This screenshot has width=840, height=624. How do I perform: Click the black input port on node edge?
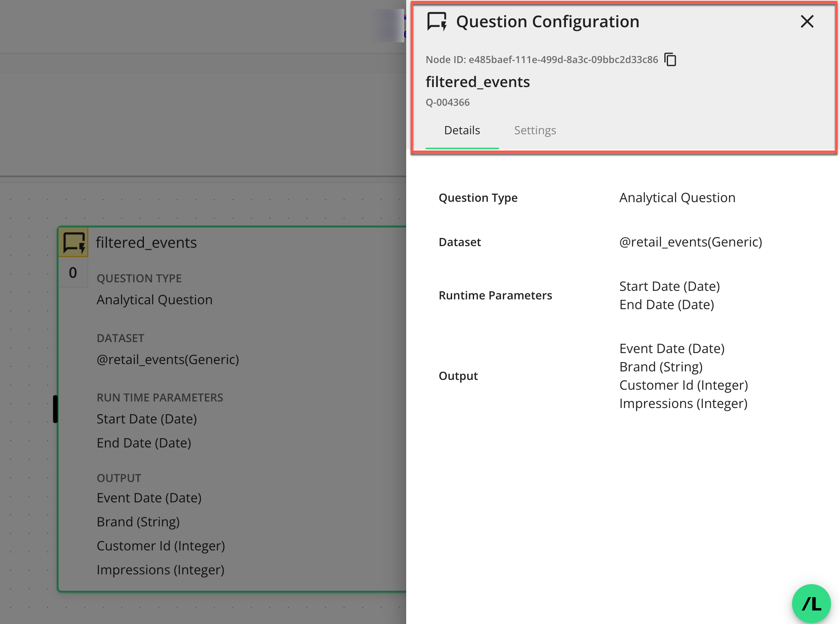coord(55,409)
